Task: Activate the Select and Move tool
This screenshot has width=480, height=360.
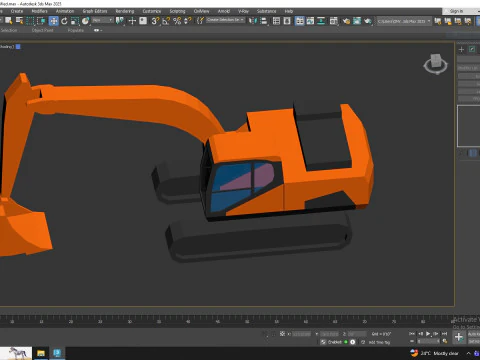Action: point(53,21)
